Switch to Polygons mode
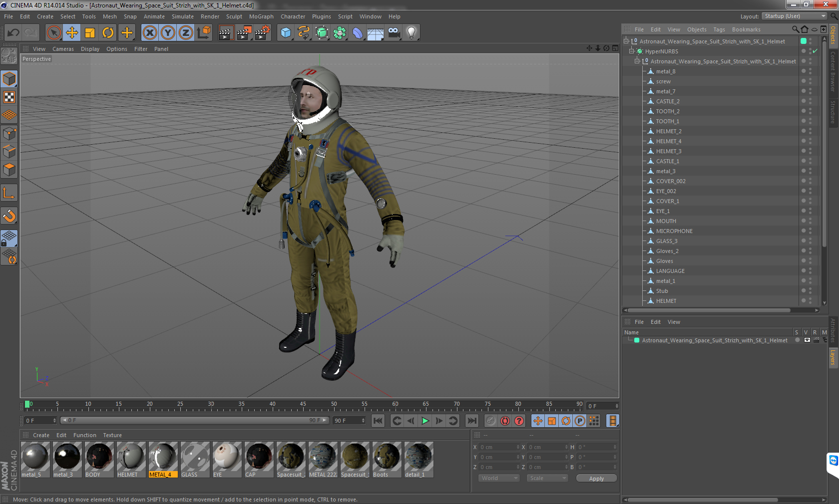This screenshot has height=504, width=839. click(9, 170)
